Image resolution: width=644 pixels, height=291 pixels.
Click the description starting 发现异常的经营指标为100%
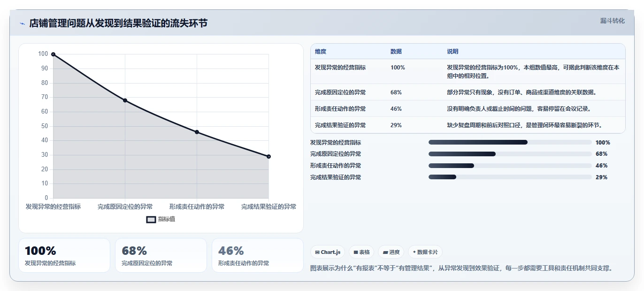pos(533,71)
